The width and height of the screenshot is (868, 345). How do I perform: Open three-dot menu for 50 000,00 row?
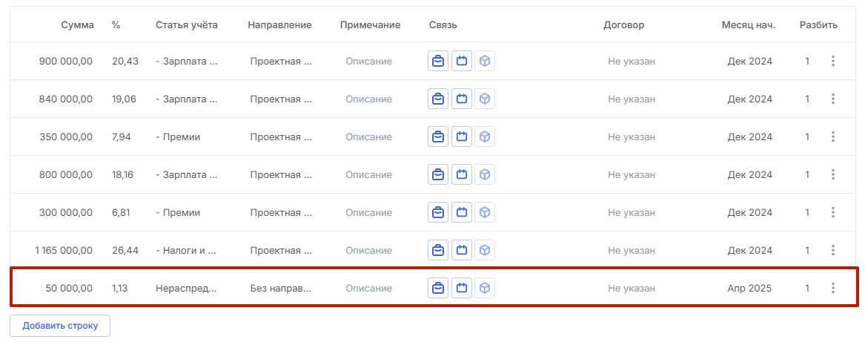click(833, 288)
